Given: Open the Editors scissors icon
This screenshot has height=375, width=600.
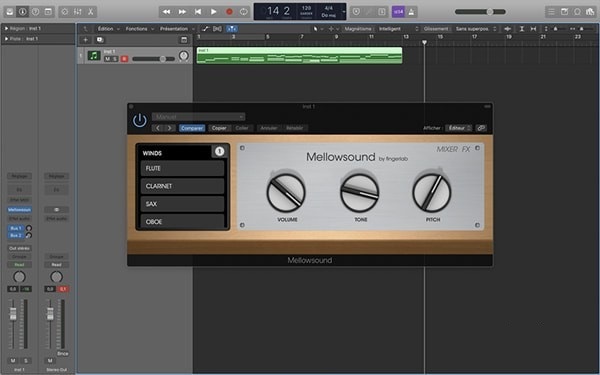Looking at the screenshot, I should click(x=91, y=12).
